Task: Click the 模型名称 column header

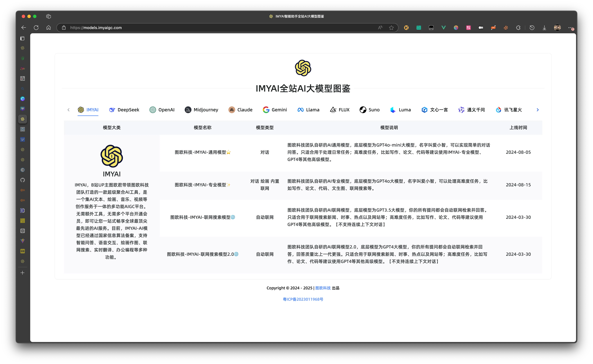Action: (x=203, y=128)
